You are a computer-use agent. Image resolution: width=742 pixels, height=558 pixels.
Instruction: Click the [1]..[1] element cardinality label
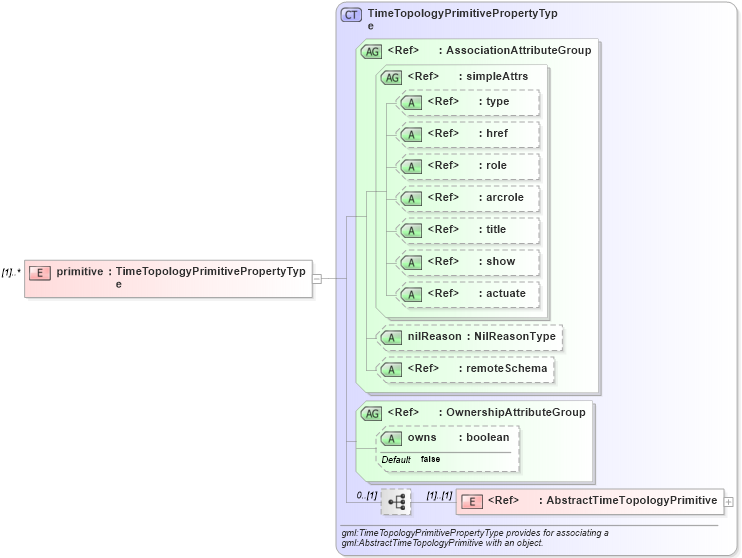(x=439, y=496)
